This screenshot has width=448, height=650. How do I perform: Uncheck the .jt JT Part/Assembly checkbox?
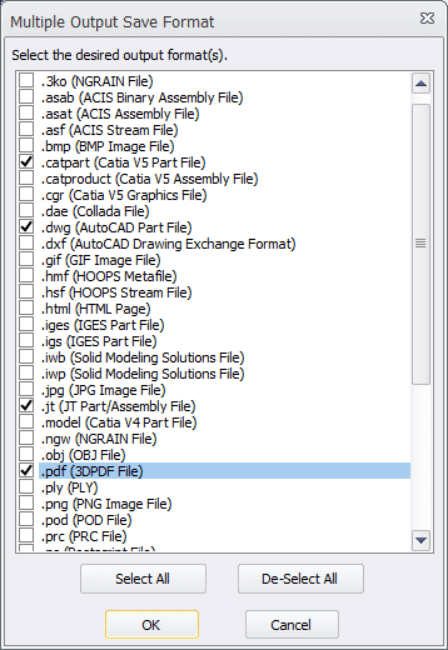click(27, 405)
